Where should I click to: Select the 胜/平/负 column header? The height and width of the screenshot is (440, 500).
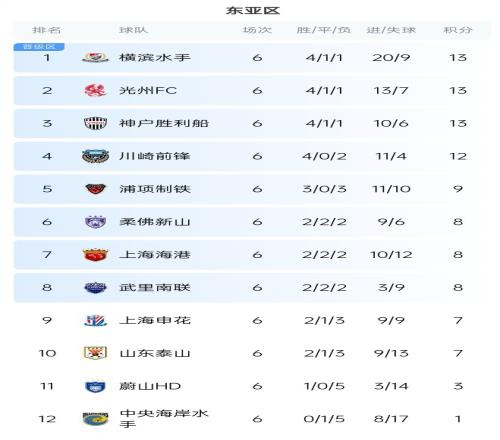point(324,30)
